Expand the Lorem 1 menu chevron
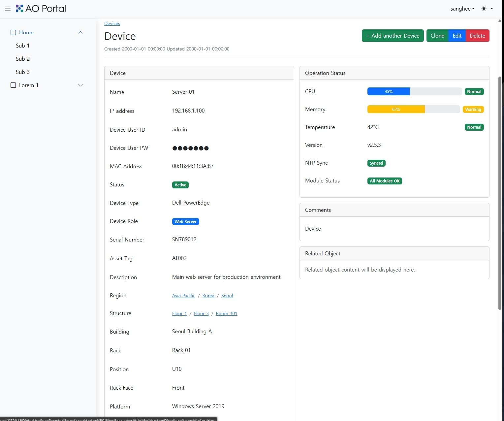This screenshot has width=504, height=421. (80, 85)
